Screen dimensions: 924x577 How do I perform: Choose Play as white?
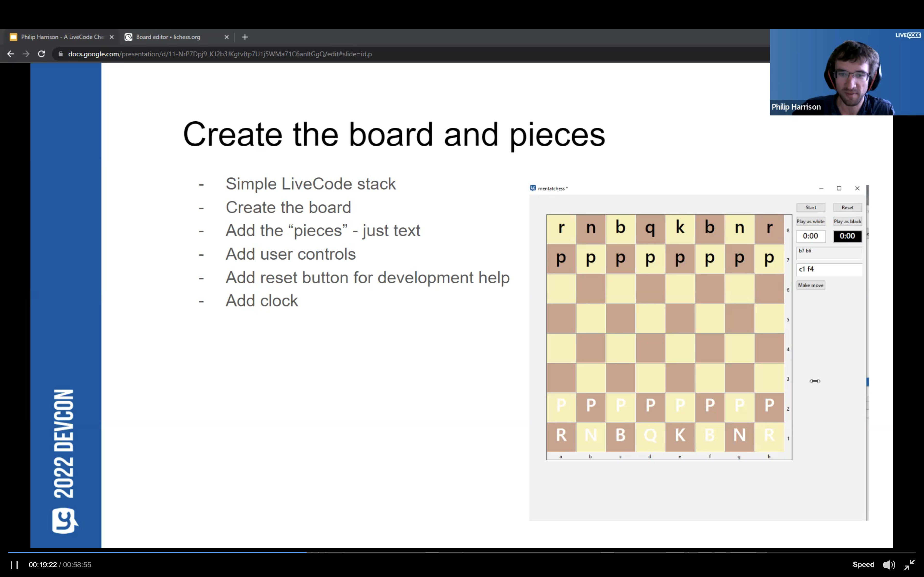[x=810, y=221]
